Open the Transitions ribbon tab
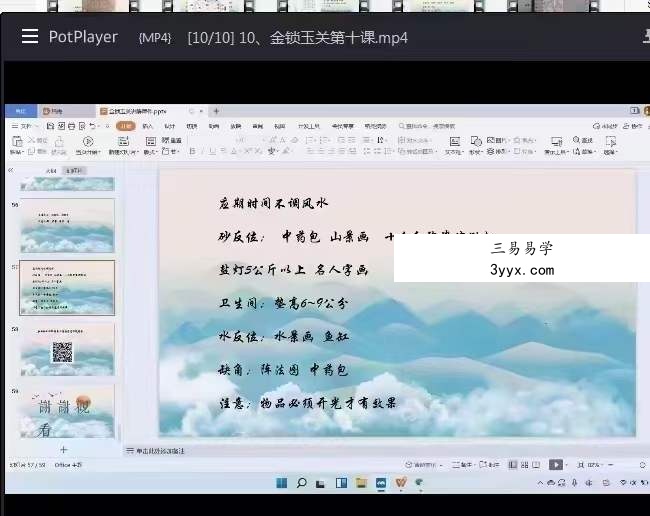Image resolution: width=650 pixels, height=516 pixels. coord(192,126)
